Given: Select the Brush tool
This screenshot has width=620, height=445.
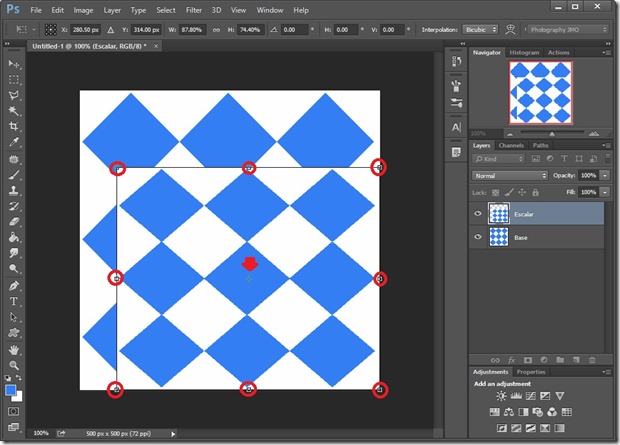Looking at the screenshot, I should coord(13,175).
